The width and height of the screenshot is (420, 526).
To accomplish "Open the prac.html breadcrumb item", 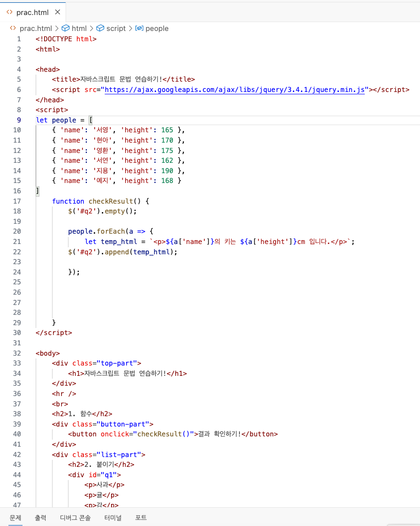I will [36, 29].
